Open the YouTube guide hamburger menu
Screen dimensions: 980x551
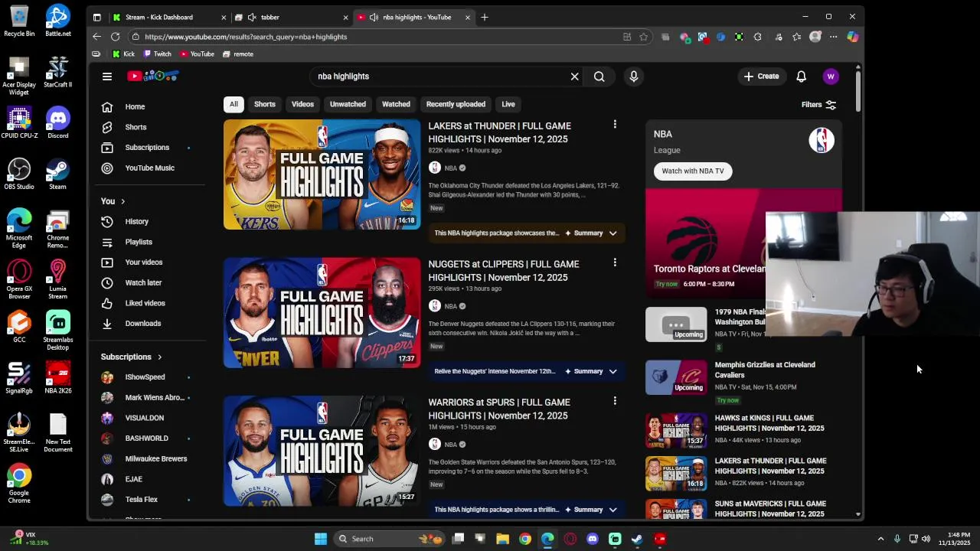point(107,77)
